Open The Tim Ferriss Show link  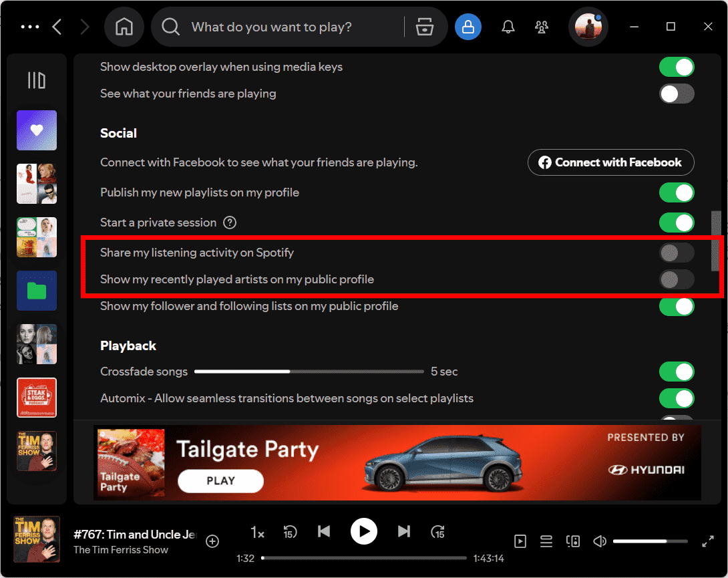(121, 550)
